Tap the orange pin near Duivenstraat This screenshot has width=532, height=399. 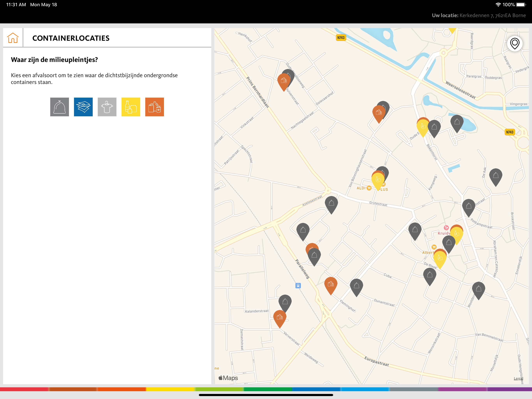284,82
